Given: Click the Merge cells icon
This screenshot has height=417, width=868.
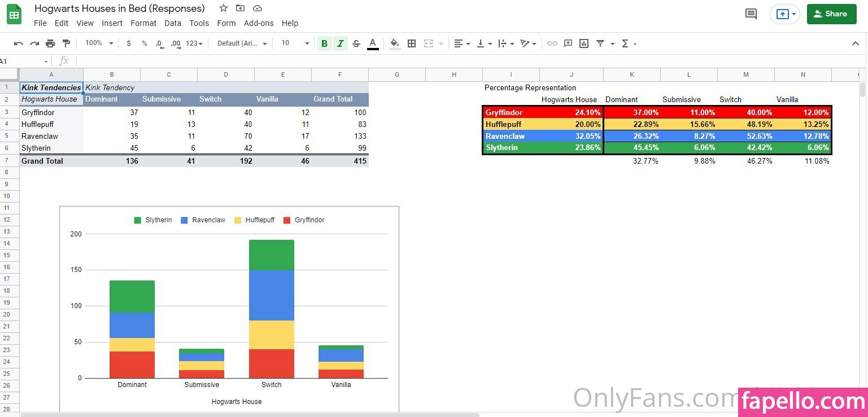Looking at the screenshot, I should click(428, 43).
